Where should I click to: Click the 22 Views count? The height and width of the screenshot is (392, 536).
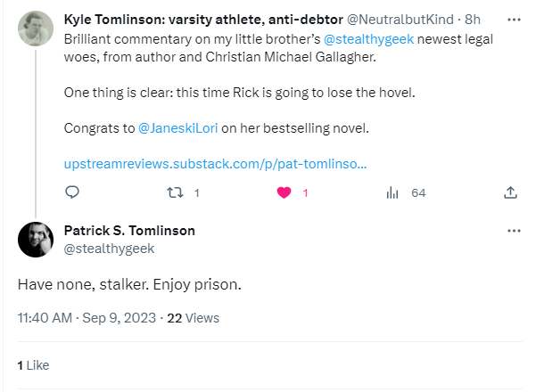click(193, 317)
